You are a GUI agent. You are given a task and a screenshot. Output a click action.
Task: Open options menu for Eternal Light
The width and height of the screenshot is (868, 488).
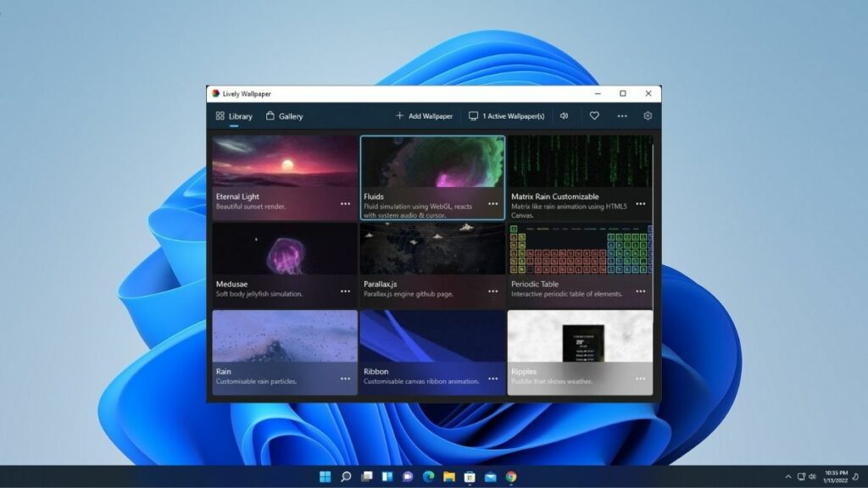[346, 204]
